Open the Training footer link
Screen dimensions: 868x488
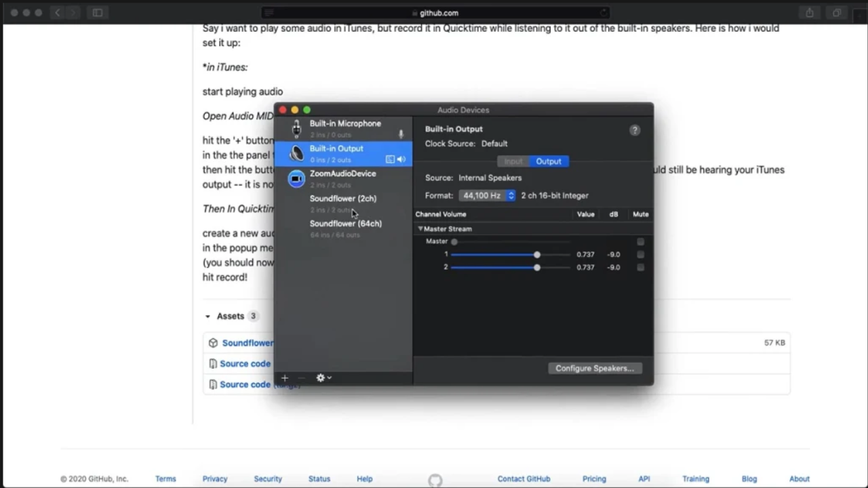click(x=696, y=479)
